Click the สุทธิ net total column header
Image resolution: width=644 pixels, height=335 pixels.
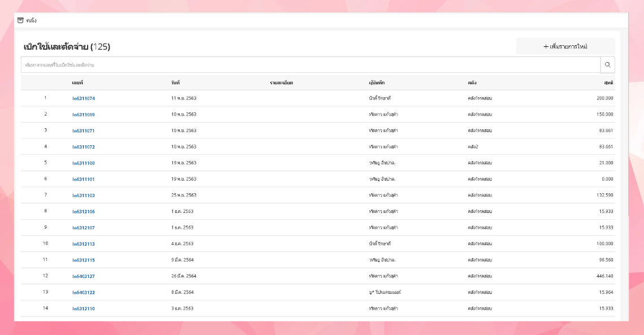pyautogui.click(x=608, y=83)
